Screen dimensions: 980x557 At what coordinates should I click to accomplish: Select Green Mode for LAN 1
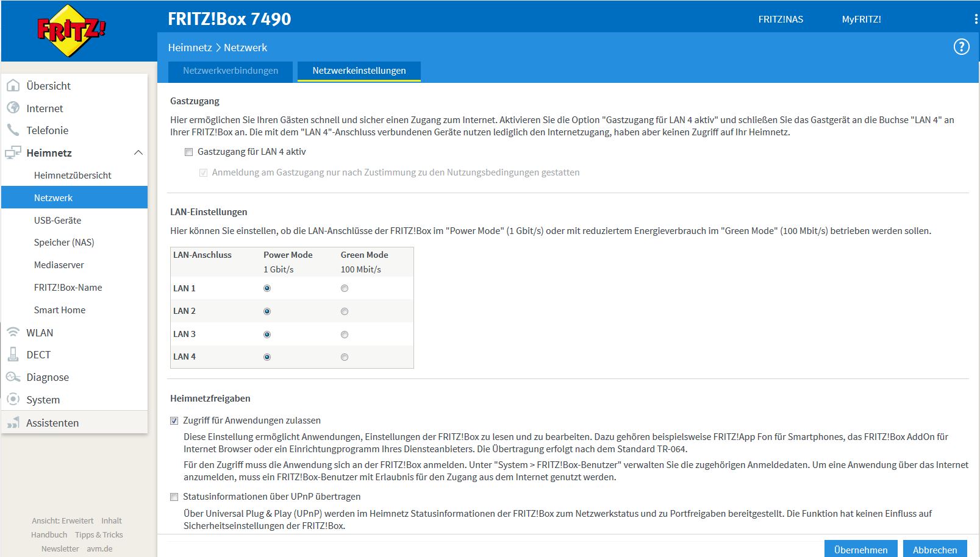click(345, 288)
